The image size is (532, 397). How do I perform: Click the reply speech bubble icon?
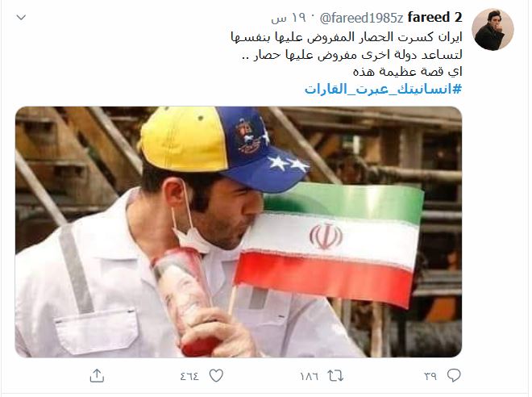coord(454,375)
